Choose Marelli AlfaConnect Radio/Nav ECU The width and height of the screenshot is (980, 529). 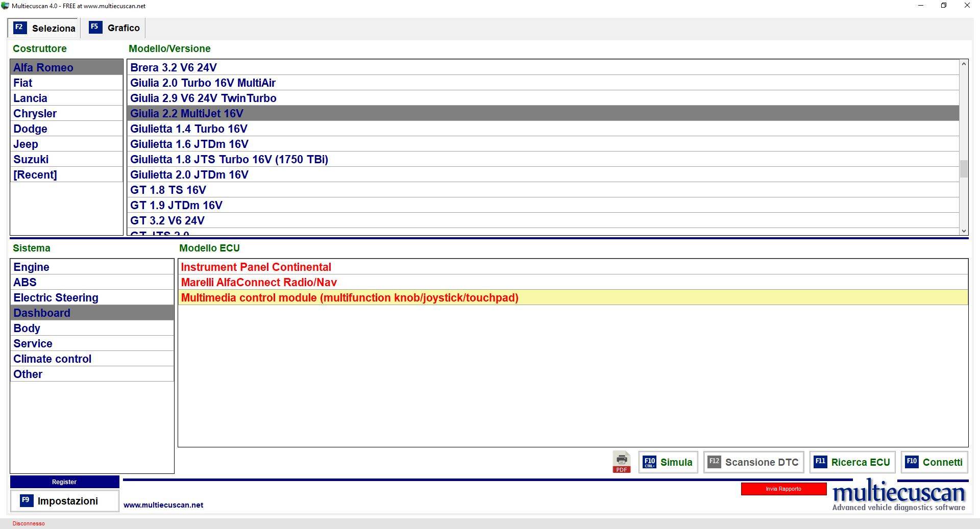point(573,282)
